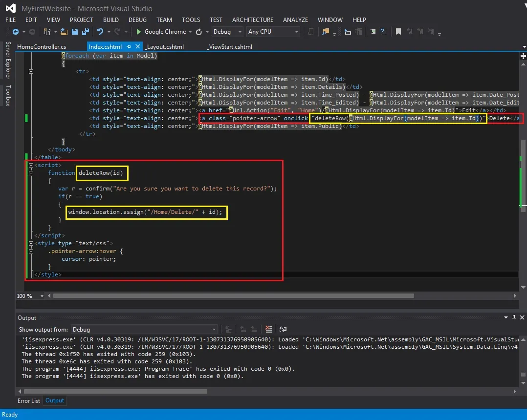Toggle pin on Index.cshtml tab
Image resolution: width=527 pixels, height=420 pixels.
129,47
